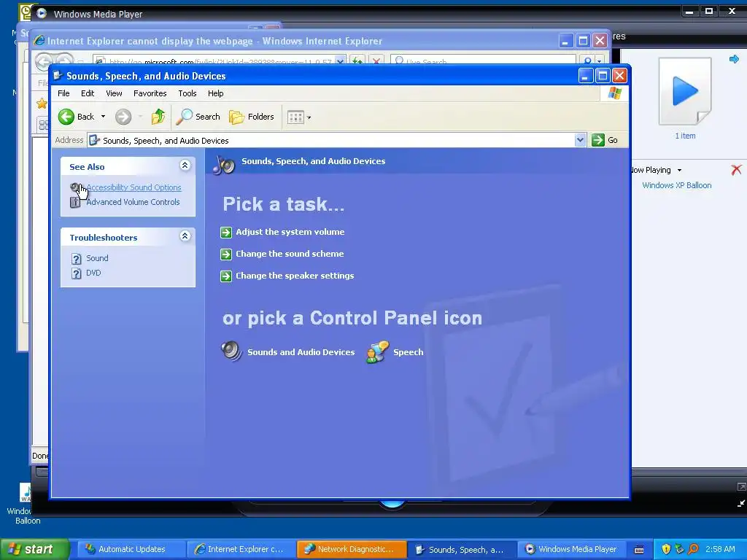The width and height of the screenshot is (747, 560).
Task: Choose Change the sound scheme task
Action: [x=290, y=254]
